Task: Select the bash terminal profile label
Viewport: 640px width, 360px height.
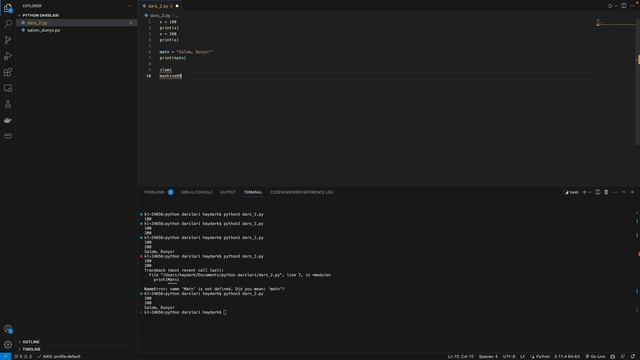Action: coord(571,192)
